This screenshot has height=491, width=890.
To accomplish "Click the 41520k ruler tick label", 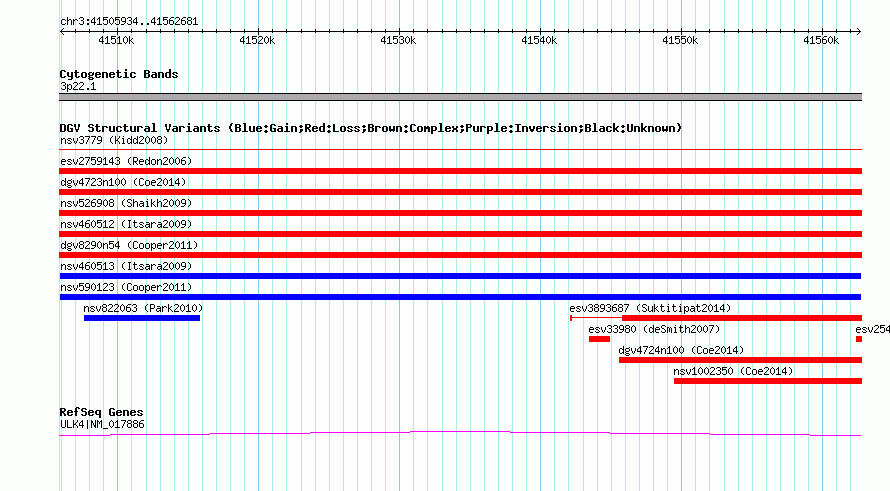I will pos(257,40).
